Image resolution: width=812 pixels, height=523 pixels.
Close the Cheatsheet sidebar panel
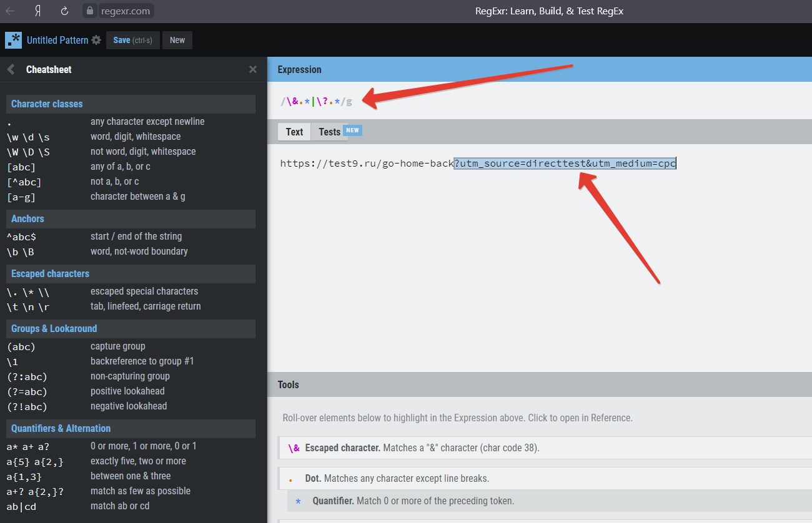[253, 69]
